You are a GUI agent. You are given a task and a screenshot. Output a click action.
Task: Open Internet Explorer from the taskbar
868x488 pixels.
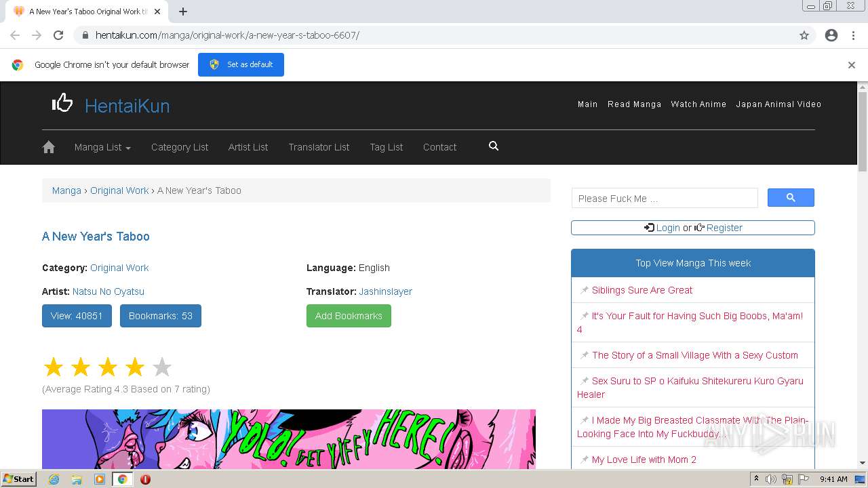(54, 479)
